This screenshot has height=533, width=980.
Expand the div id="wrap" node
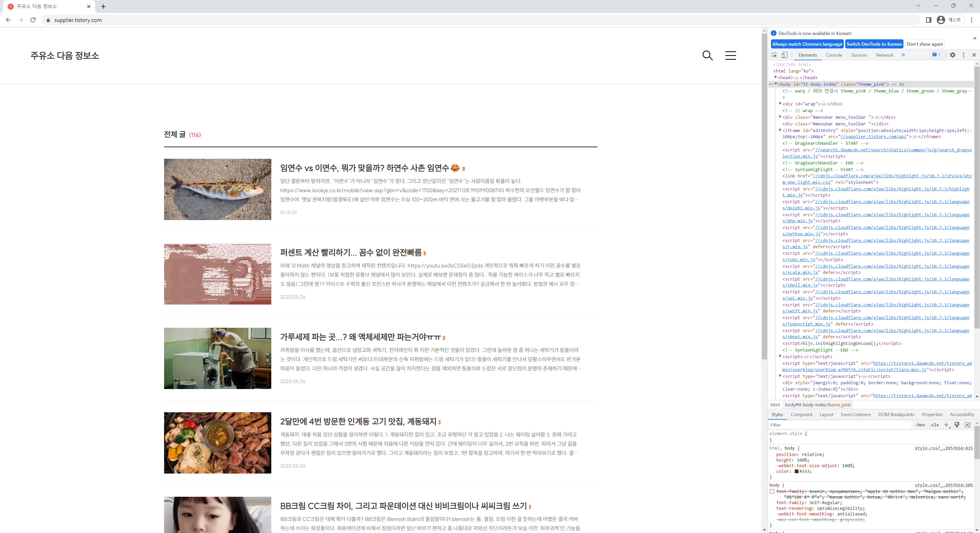pos(780,103)
